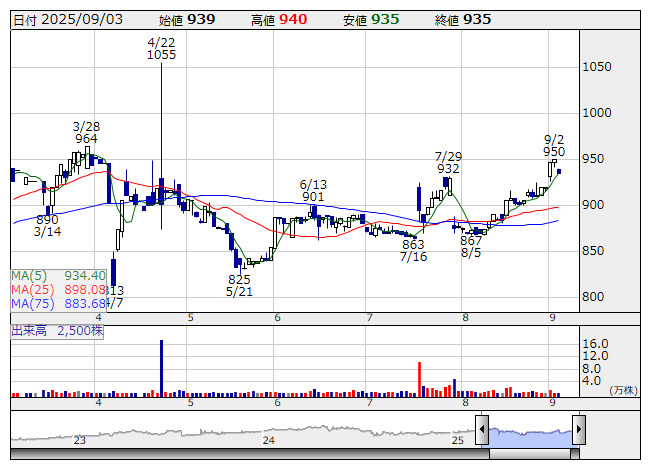This screenshot has width=653, height=470.
Task: Click the 終値 935 closing price field
Action: point(463,19)
